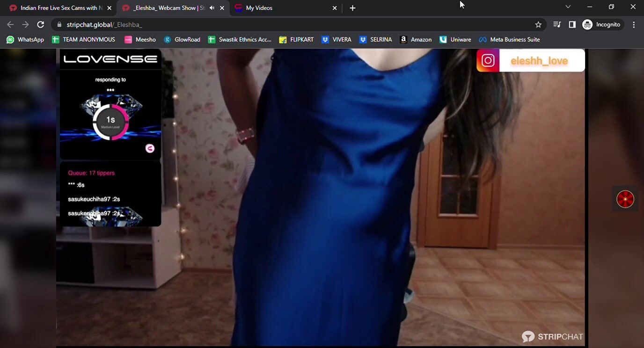Reload the page with the refresh icon

click(40, 24)
